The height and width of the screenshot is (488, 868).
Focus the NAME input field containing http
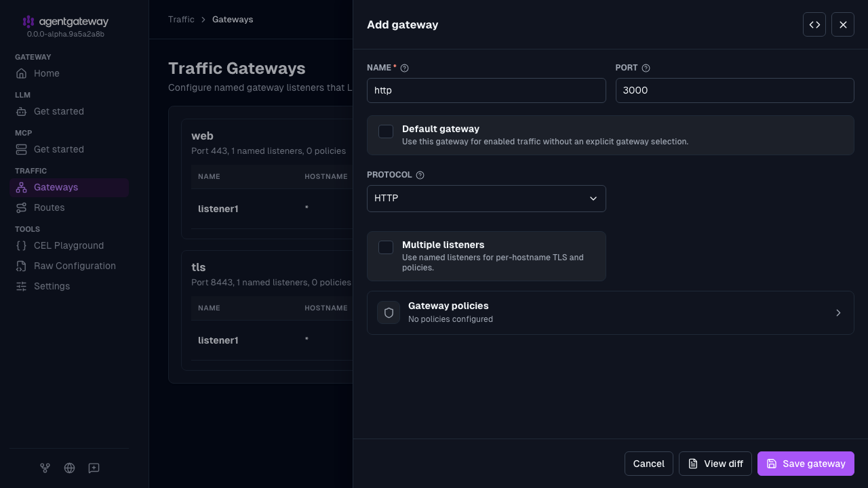(486, 90)
